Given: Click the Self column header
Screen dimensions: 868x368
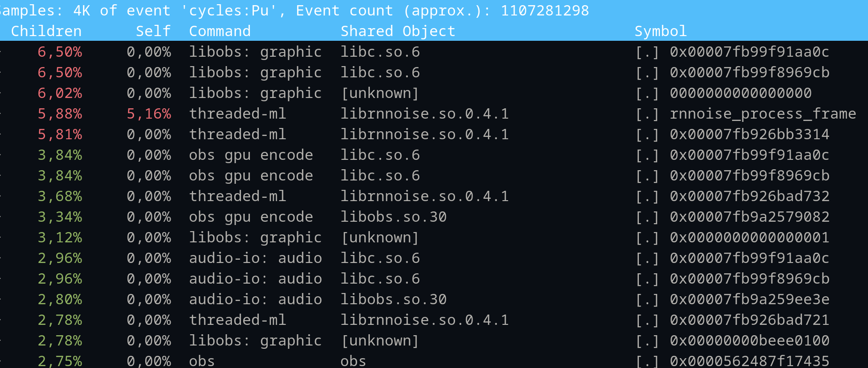Looking at the screenshot, I should pos(153,31).
